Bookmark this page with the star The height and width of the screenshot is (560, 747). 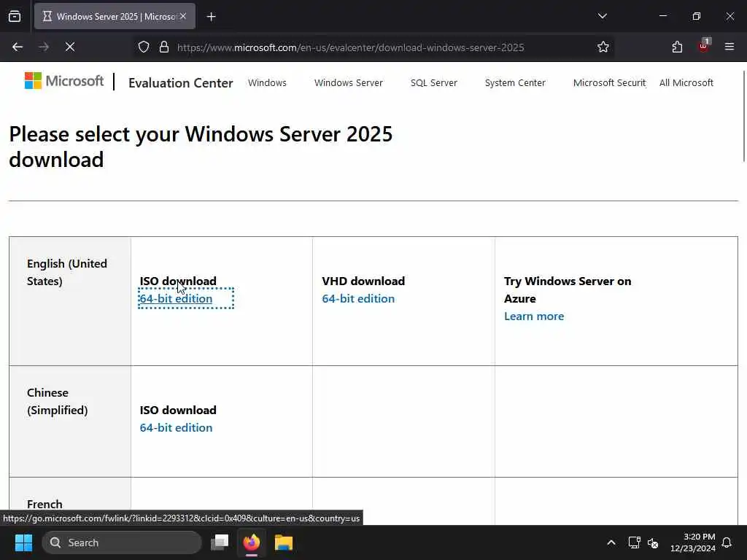603,47
